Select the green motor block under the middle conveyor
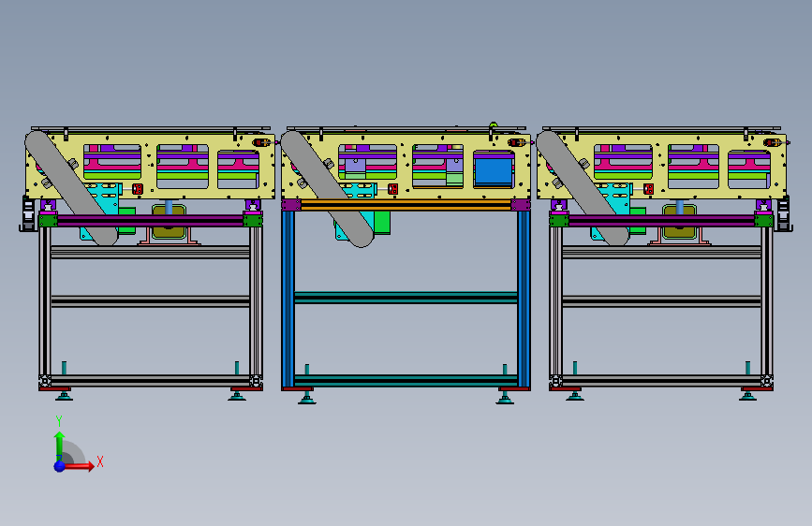The image size is (812, 526). (382, 222)
